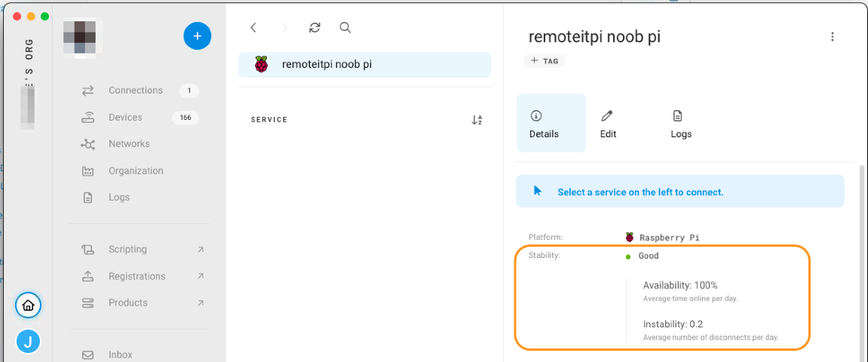Image resolution: width=868 pixels, height=362 pixels.
Task: Click the Good stability status
Action: [649, 256]
